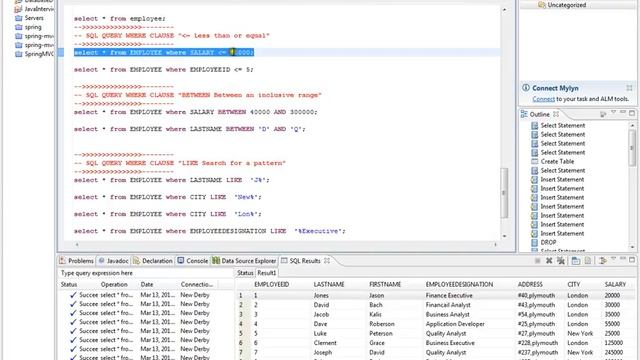Select the Result1 tab
Image resolution: width=640 pixels, height=360 pixels.
click(x=267, y=273)
